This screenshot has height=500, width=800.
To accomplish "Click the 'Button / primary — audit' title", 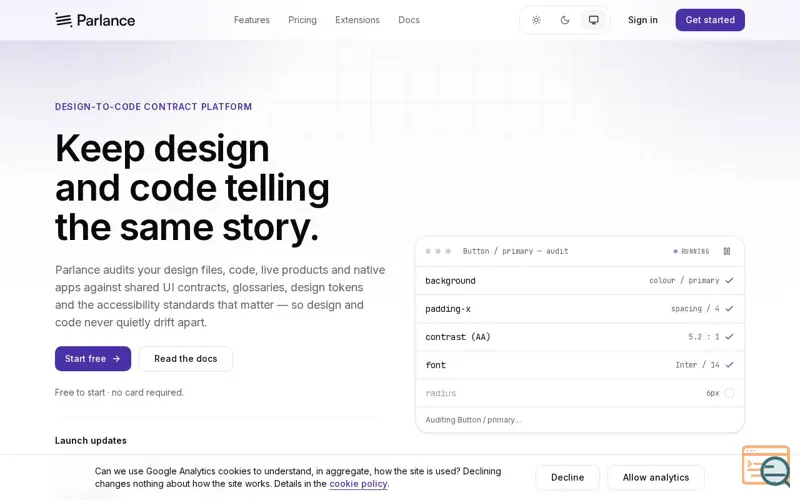I will pos(515,251).
